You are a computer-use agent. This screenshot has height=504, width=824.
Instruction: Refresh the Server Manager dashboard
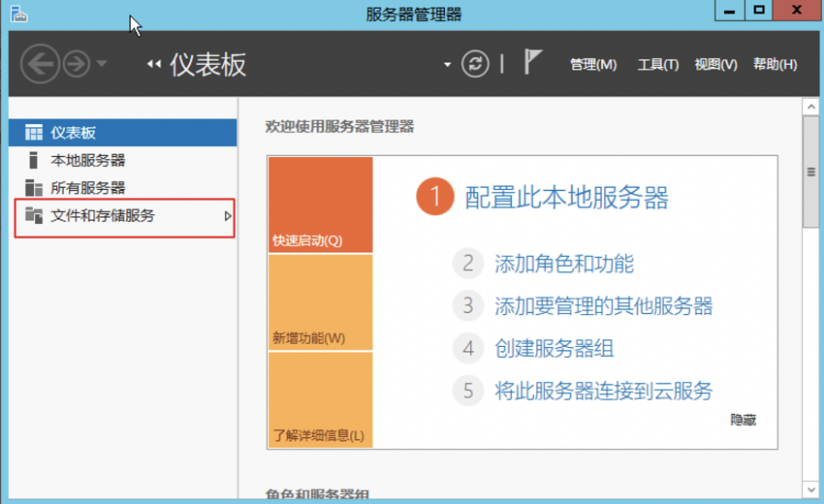(x=475, y=64)
